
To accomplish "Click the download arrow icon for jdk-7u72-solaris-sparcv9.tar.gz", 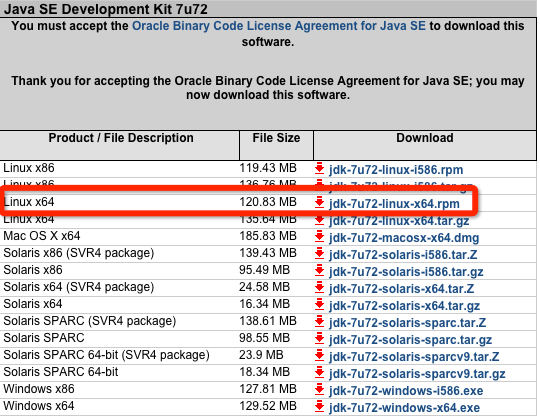I will [320, 373].
